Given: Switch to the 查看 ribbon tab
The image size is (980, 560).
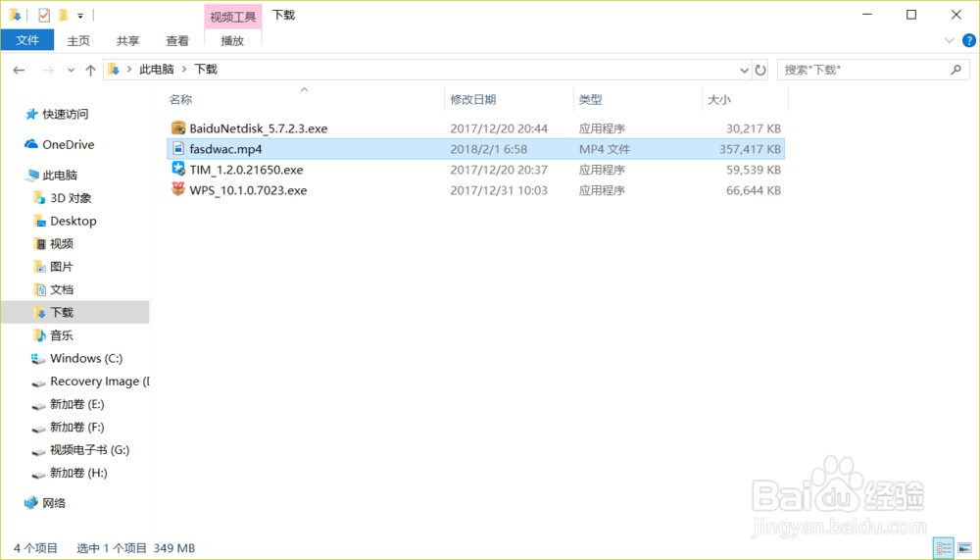Looking at the screenshot, I should pyautogui.click(x=176, y=40).
